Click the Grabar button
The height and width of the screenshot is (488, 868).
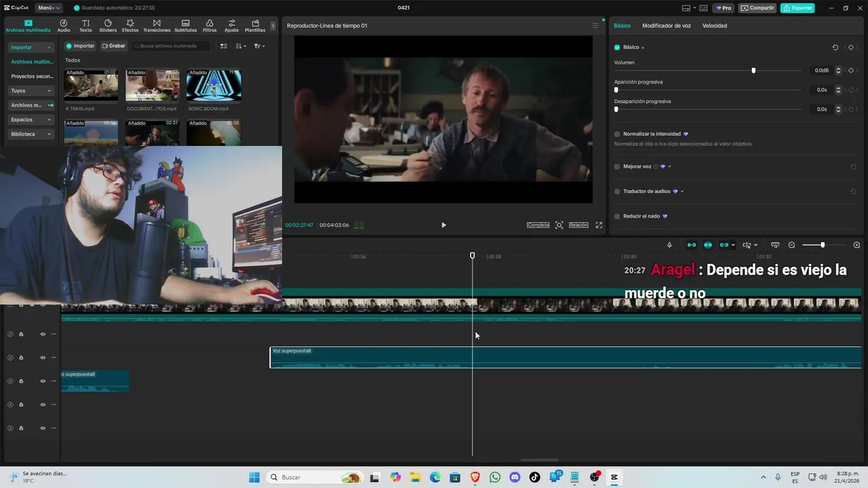coord(113,46)
